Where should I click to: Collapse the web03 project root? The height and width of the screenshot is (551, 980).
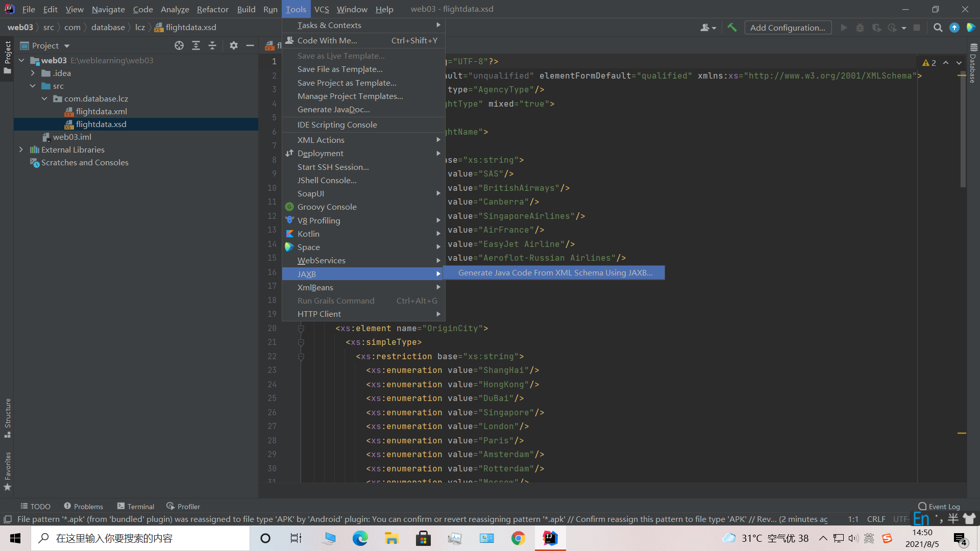21,61
